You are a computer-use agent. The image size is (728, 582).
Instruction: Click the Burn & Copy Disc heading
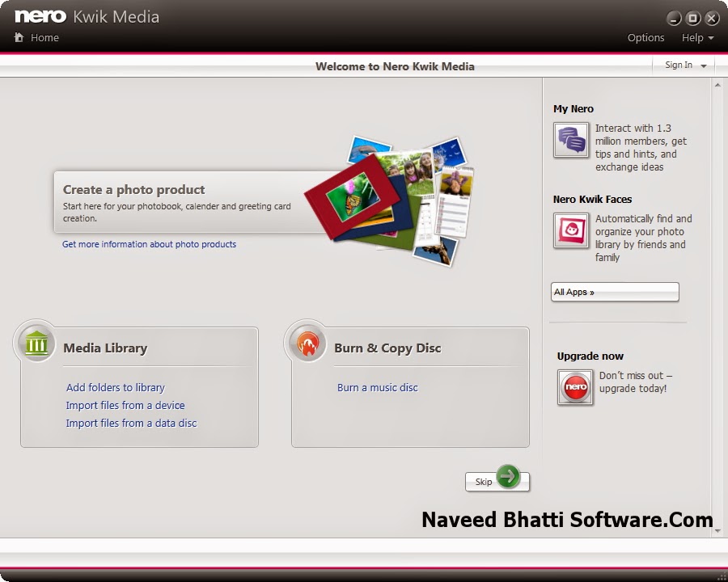tap(387, 348)
